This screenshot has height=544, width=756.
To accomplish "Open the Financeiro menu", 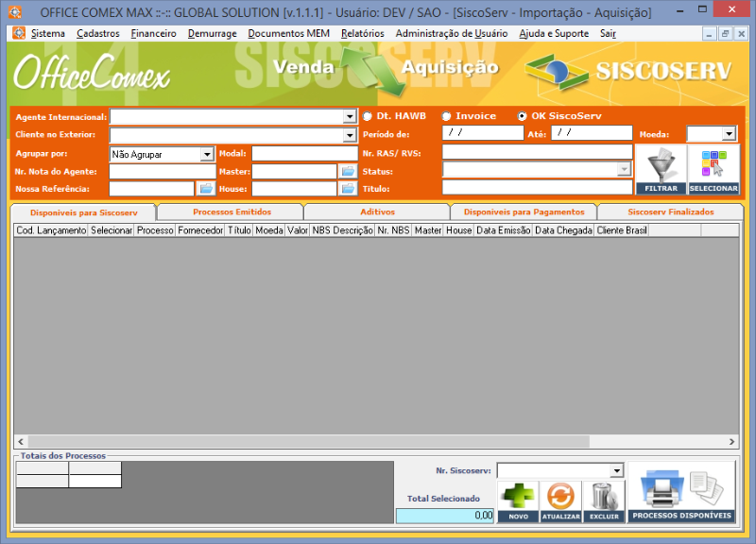I will pos(153,33).
